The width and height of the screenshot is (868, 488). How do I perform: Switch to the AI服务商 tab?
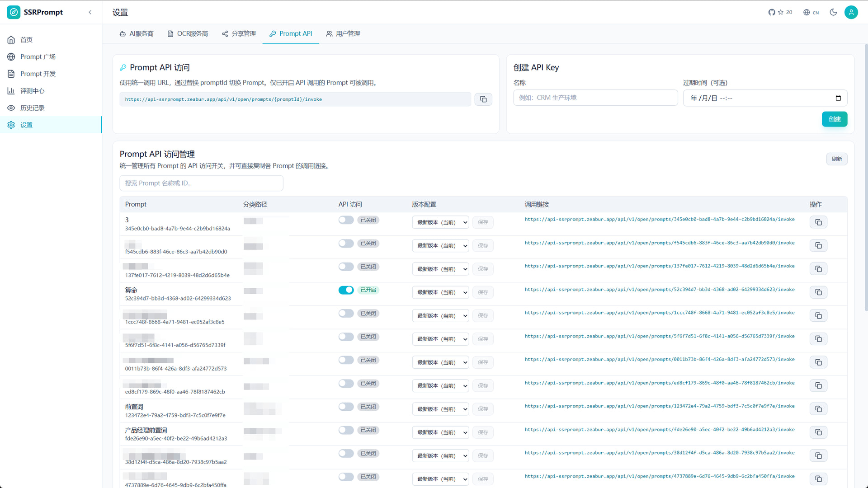click(137, 34)
